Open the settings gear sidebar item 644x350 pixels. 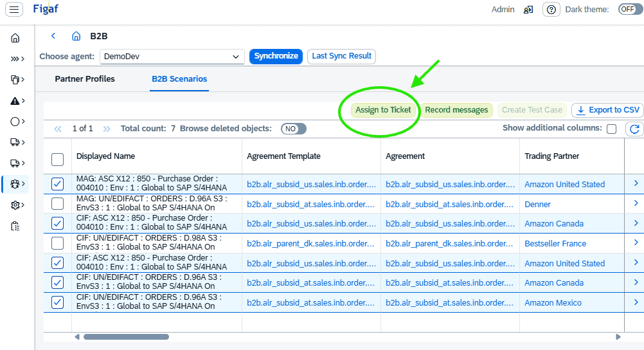click(x=17, y=205)
